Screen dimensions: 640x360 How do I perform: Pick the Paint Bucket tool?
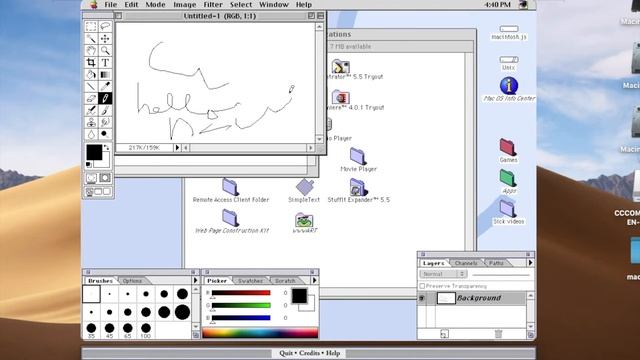point(91,74)
